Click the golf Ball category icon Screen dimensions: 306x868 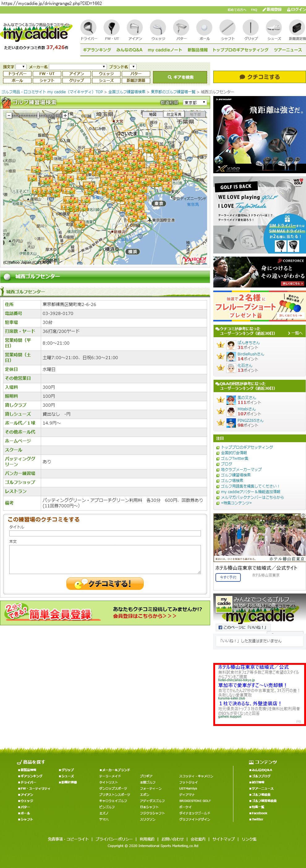[204, 27]
